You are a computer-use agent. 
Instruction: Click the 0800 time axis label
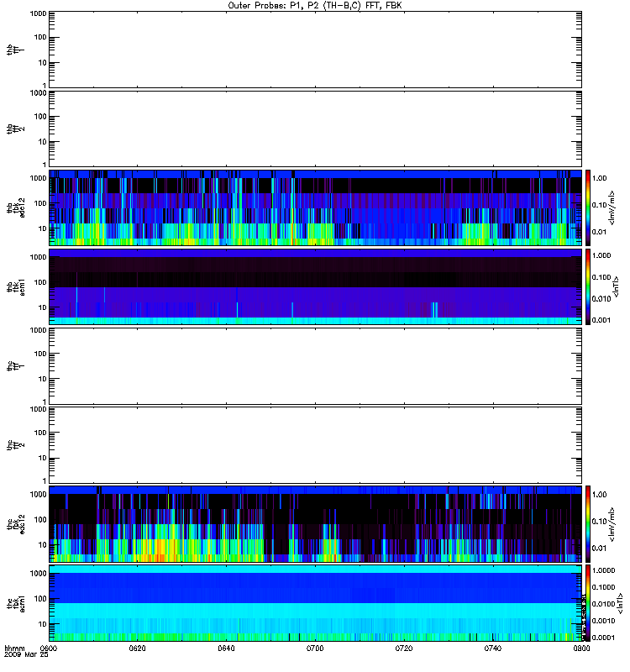[581, 648]
